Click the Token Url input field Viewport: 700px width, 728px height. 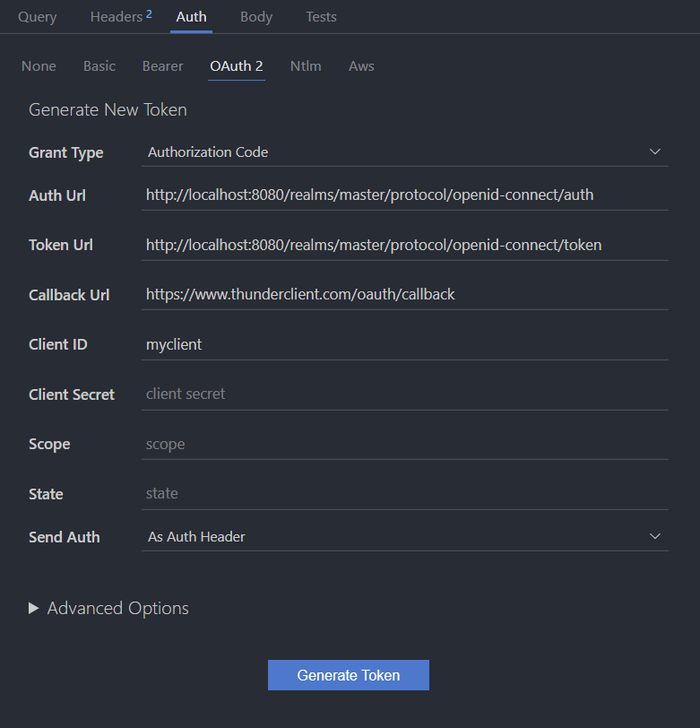tap(404, 245)
